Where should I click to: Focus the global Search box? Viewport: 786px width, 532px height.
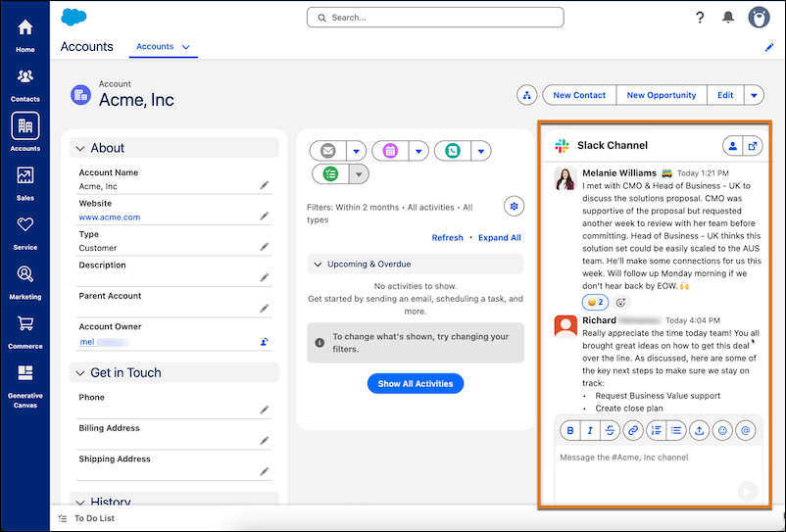tap(435, 18)
